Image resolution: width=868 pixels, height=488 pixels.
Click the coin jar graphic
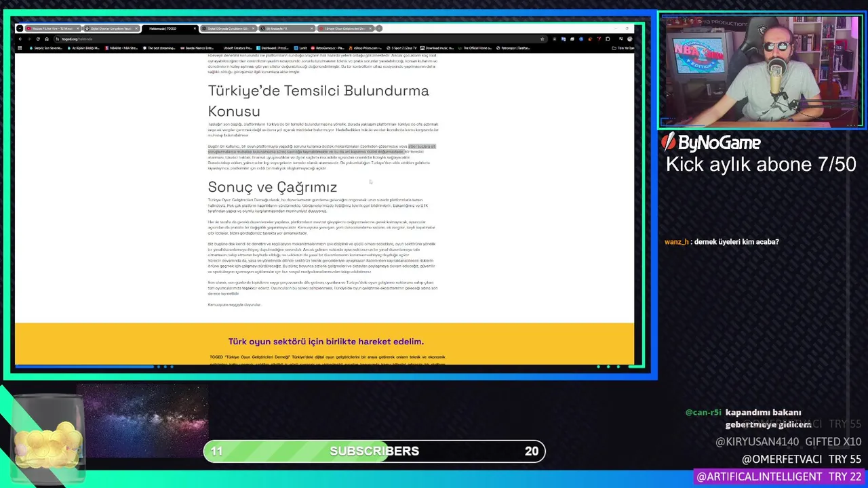[x=49, y=438]
